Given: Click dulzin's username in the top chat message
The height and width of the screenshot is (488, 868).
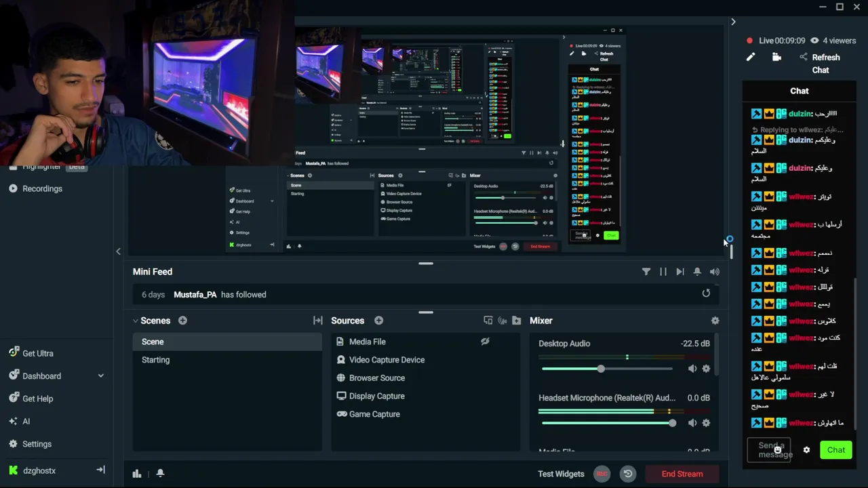Looking at the screenshot, I should pyautogui.click(x=800, y=114).
